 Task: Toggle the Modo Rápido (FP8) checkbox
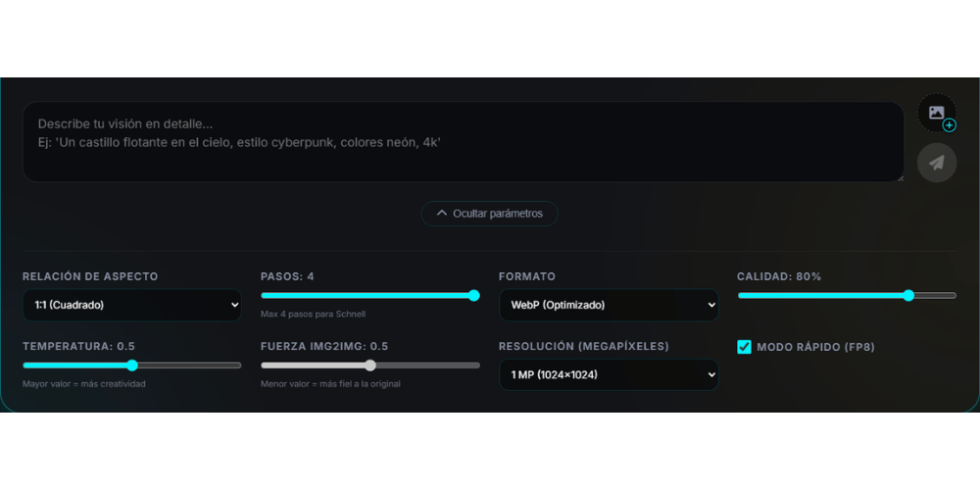744,347
